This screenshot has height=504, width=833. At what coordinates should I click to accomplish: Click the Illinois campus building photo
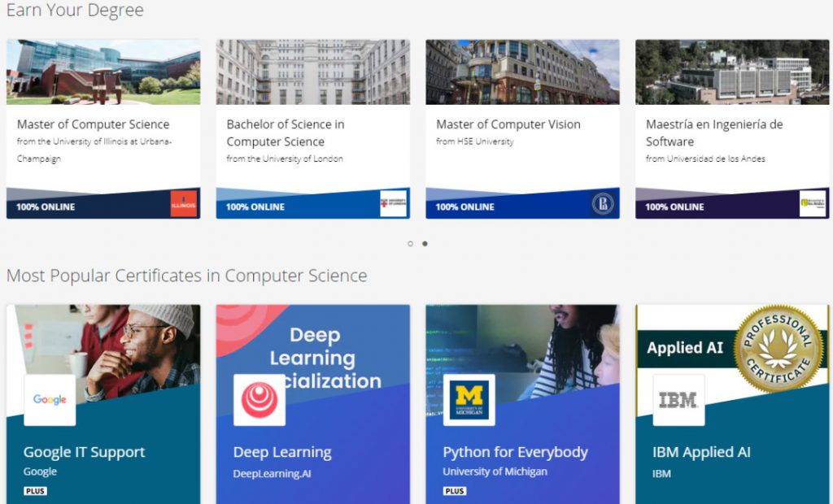coord(103,72)
